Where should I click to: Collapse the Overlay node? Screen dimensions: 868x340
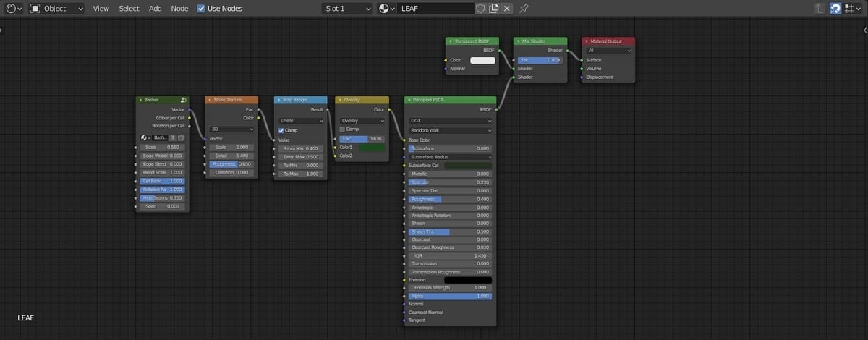click(340, 100)
